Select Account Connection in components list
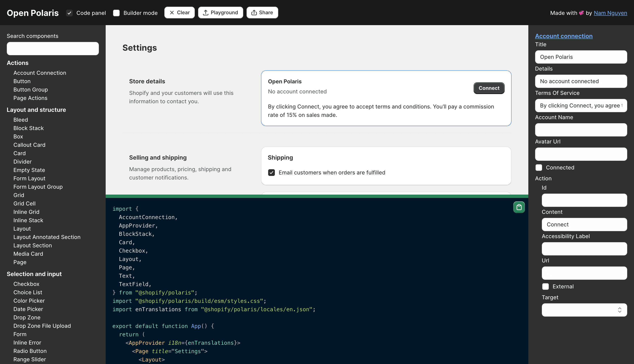Screen dimensions: 634x364 (x=40, y=73)
